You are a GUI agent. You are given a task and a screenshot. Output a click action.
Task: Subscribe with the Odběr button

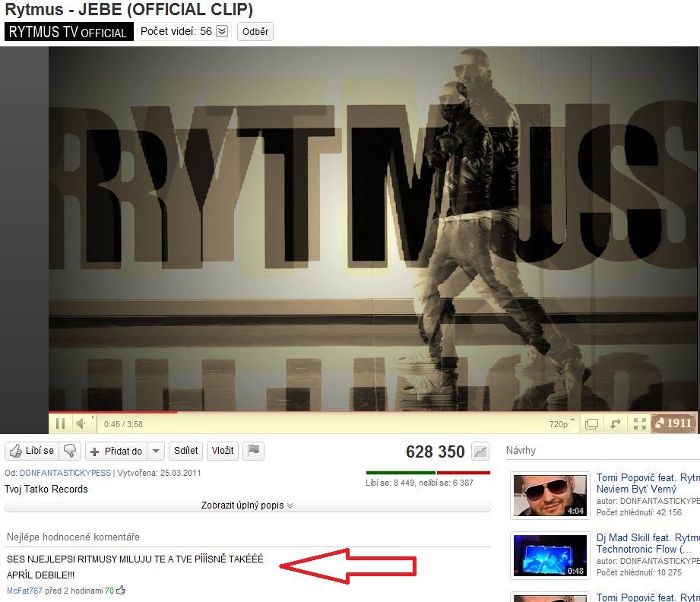point(255,32)
